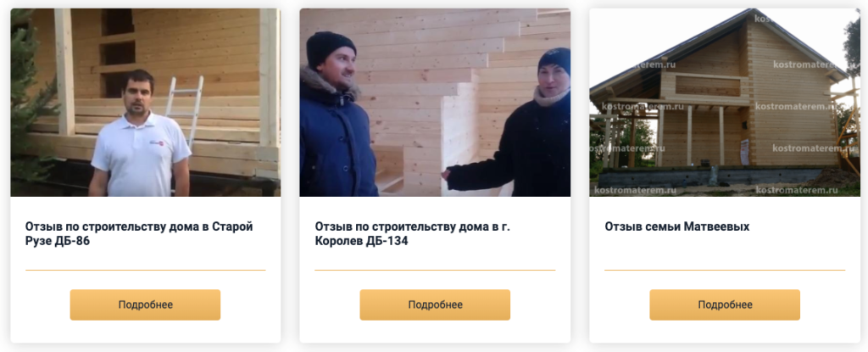This screenshot has height=352, width=868.
Task: Click the logo on the white polo shirt
Action: coord(159,144)
